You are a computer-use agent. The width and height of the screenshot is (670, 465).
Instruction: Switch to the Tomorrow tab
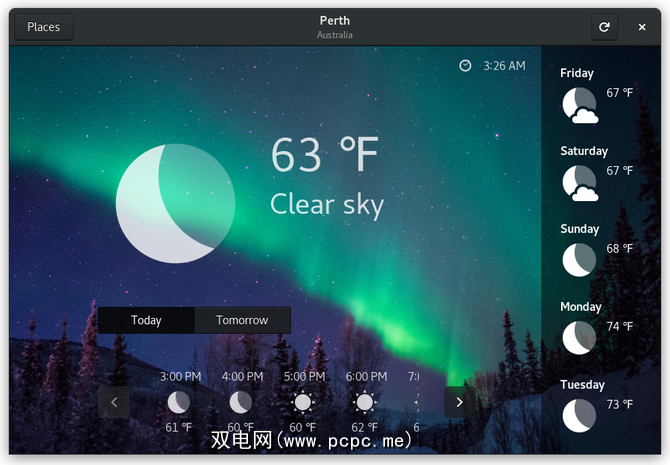tap(242, 320)
